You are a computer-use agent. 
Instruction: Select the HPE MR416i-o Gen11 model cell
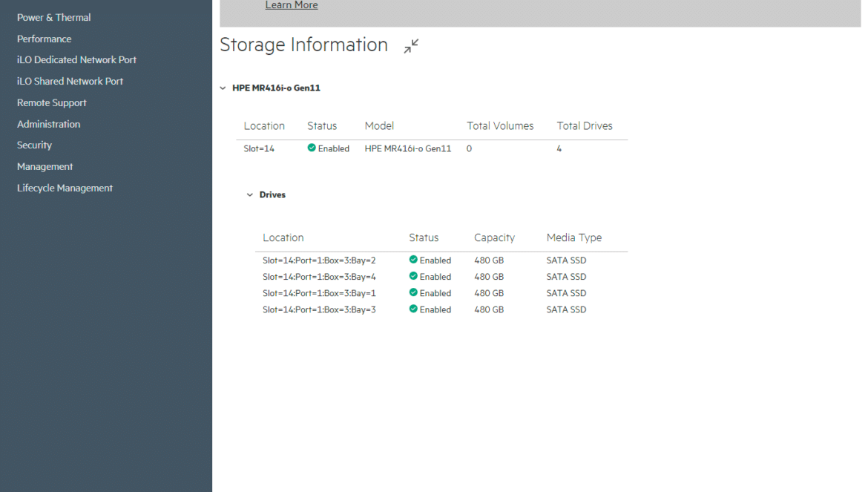[408, 148]
